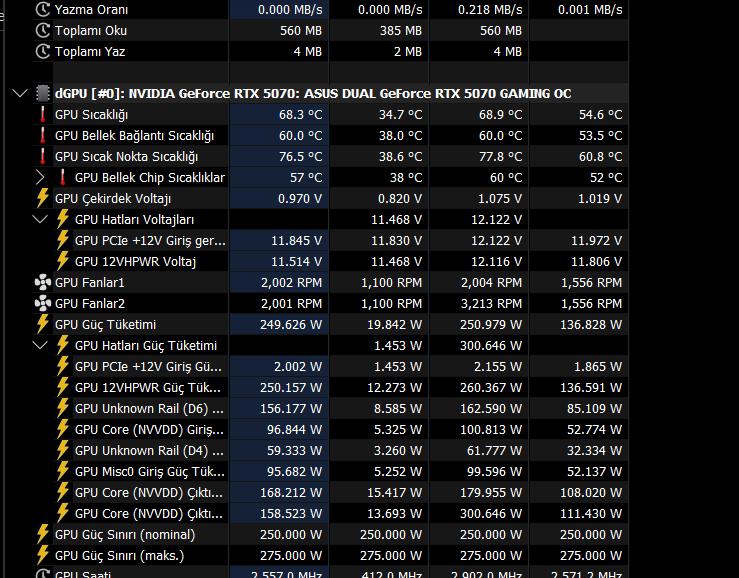Click thermometer icon next to GPU Sıcaklığı
The width and height of the screenshot is (739, 578).
[x=43, y=114]
